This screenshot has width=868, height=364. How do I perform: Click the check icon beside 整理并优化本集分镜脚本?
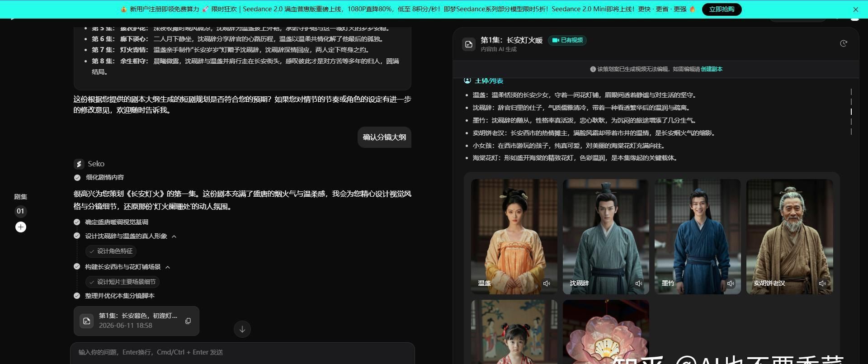[77, 296]
